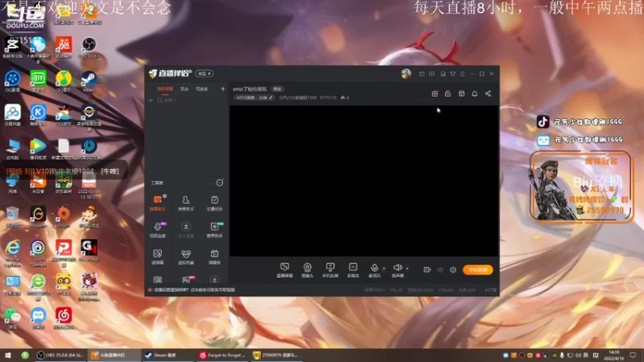Switch to Forget to Forget taskbar item
Image resolution: width=644 pixels, height=362 pixels.
click(222, 355)
